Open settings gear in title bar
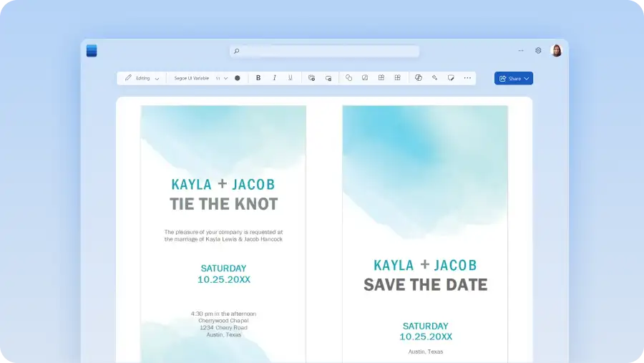The image size is (644, 363). (x=538, y=51)
